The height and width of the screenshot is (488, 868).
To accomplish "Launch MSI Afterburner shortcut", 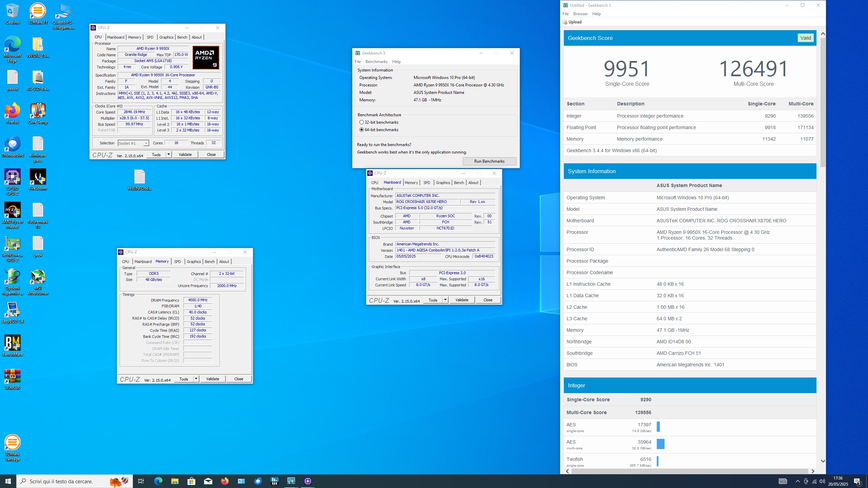I will pyautogui.click(x=38, y=282).
